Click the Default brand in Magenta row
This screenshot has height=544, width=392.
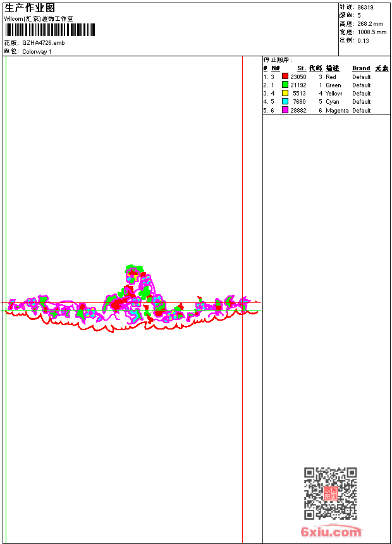click(x=362, y=110)
